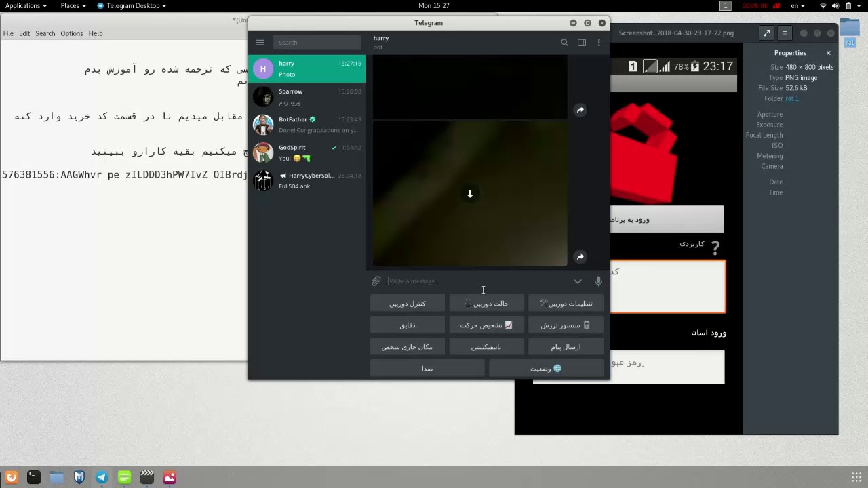Screen dimensions: 868x488
Task: Click bot button صدا
Action: [x=427, y=369]
